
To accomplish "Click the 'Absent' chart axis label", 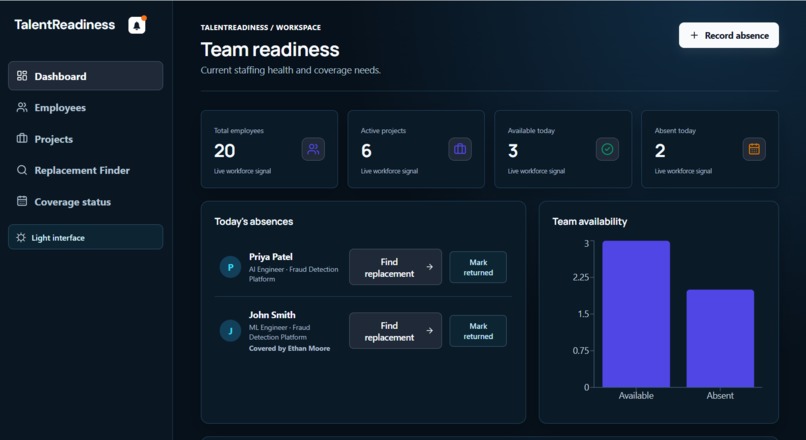I will [720, 395].
